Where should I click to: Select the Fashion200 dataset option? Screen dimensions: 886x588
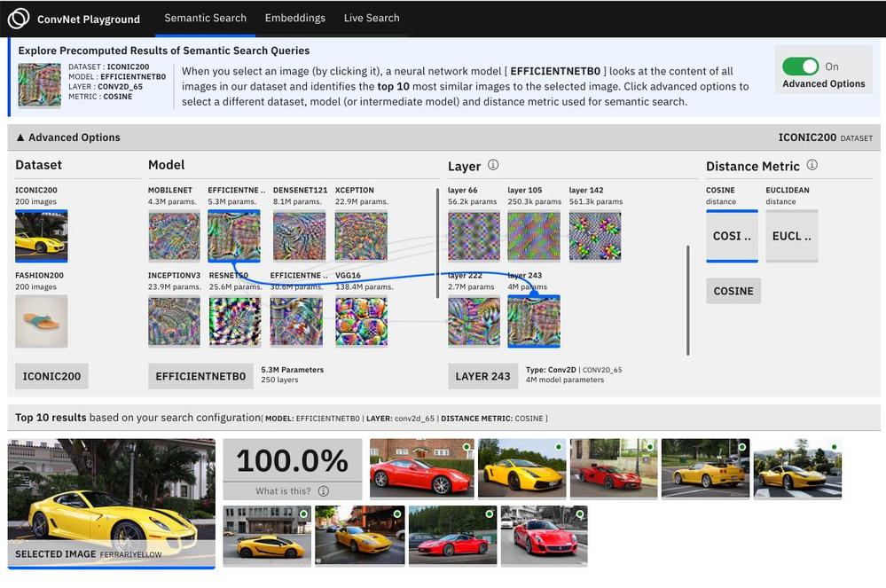(x=42, y=320)
